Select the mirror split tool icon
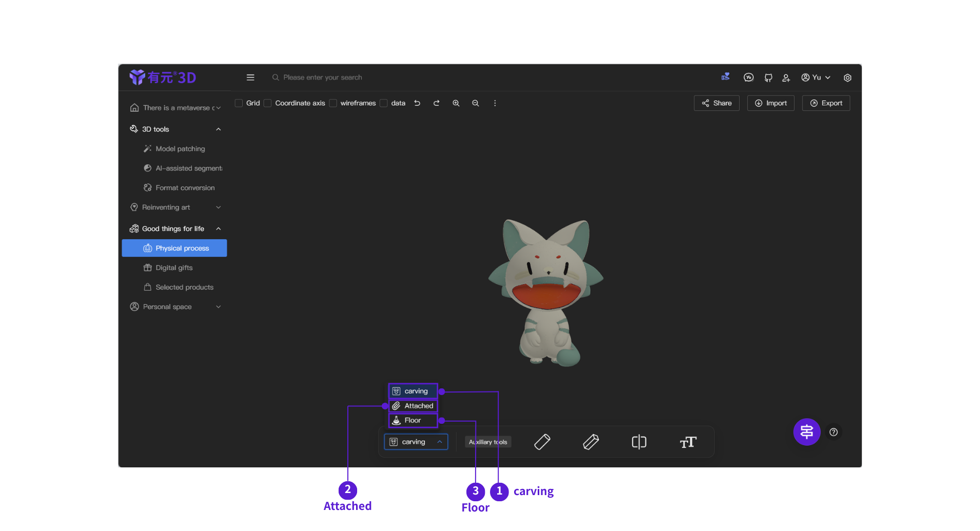Screen dimensions: 980x531 [639, 442]
